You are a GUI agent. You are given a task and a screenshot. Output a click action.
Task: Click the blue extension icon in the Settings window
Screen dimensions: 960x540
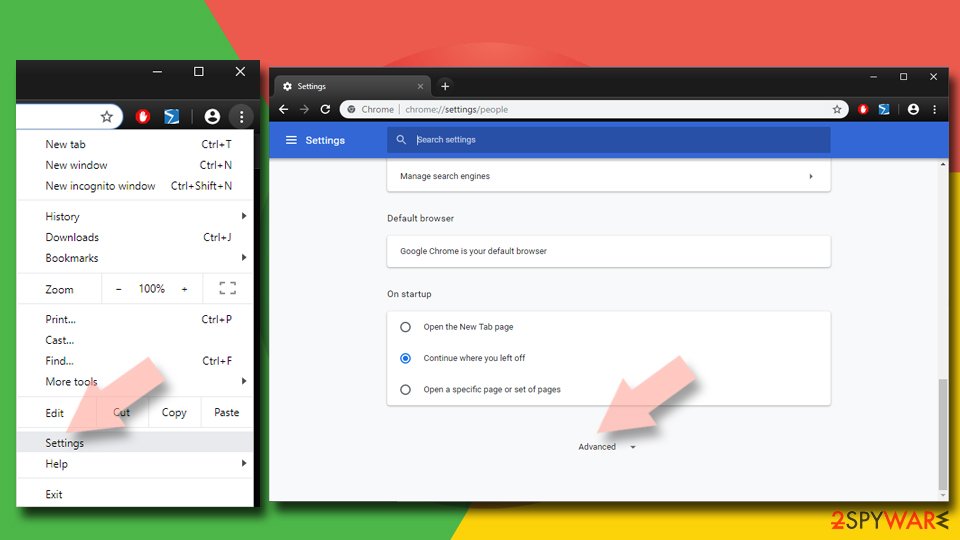[884, 110]
